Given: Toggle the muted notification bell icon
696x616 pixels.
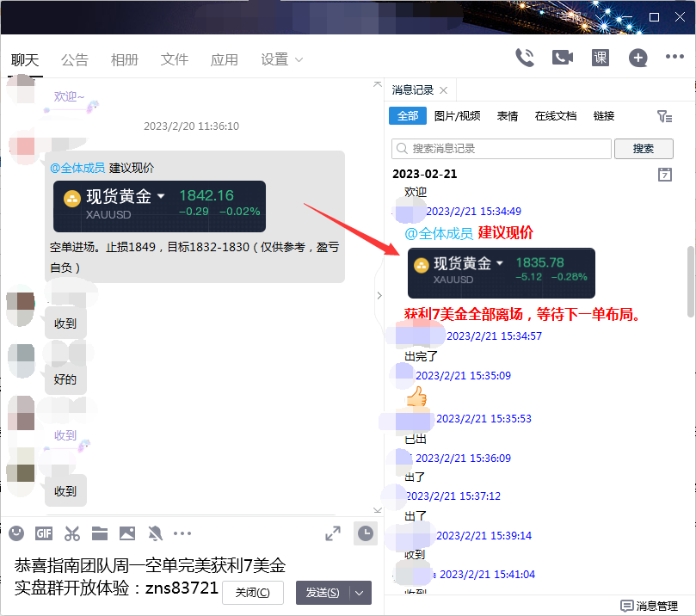Looking at the screenshot, I should tap(155, 533).
